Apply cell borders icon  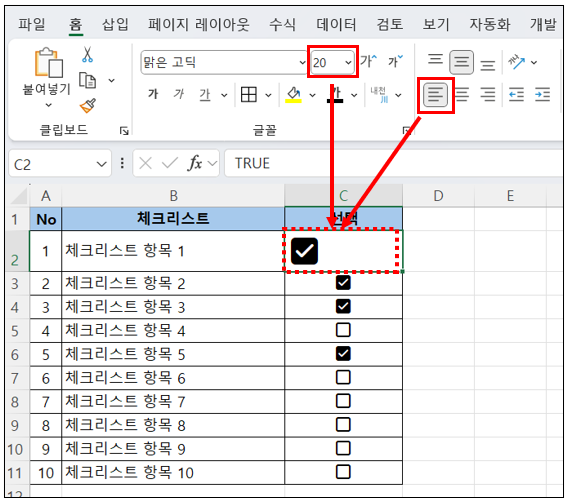click(249, 95)
